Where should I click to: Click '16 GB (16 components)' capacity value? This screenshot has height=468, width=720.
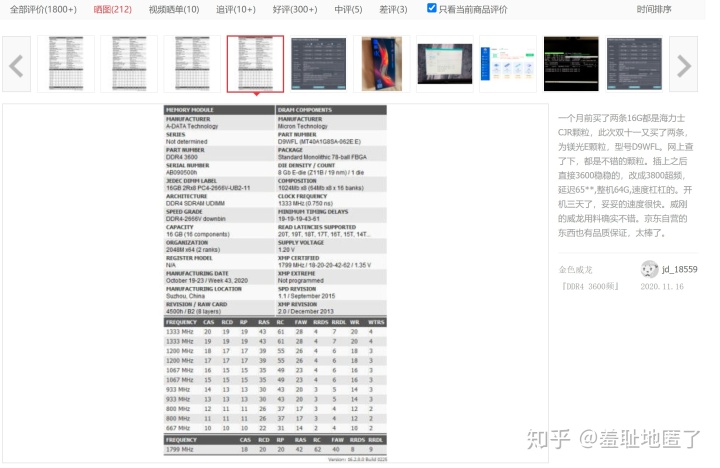point(197,234)
